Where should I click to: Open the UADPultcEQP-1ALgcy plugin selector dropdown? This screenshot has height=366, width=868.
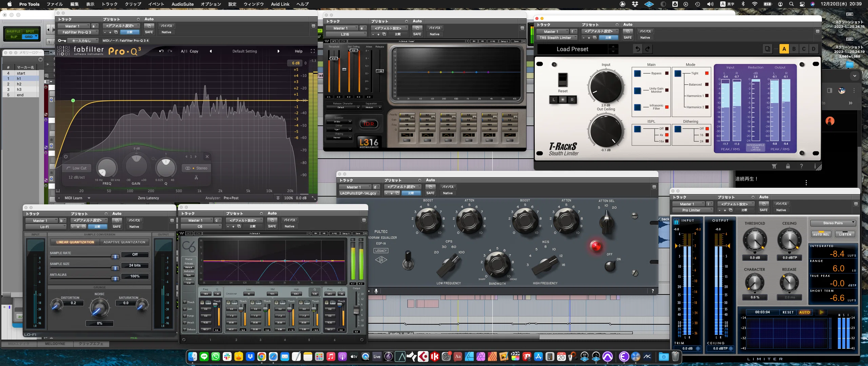click(360, 193)
